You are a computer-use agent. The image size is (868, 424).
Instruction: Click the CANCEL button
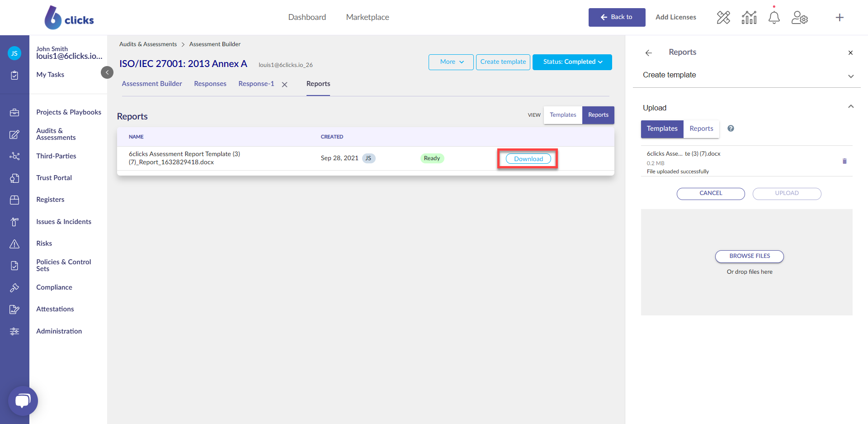pos(711,194)
